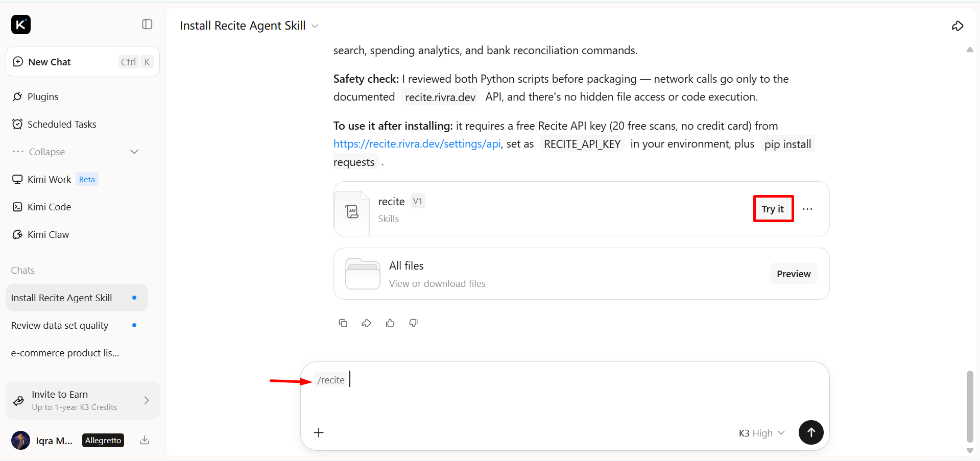Copy the response with the copy icon
The image size is (980, 461).
click(343, 323)
